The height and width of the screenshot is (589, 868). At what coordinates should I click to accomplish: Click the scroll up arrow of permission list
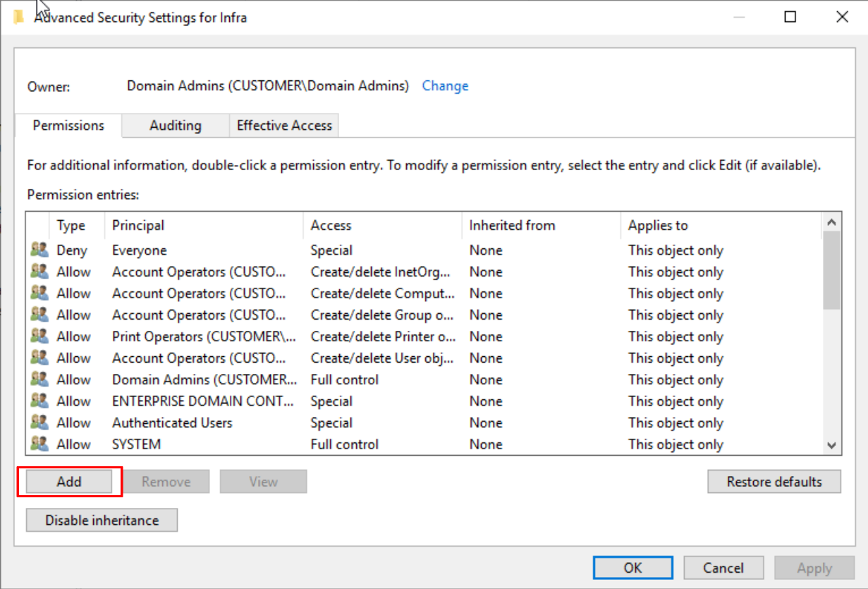(x=831, y=222)
